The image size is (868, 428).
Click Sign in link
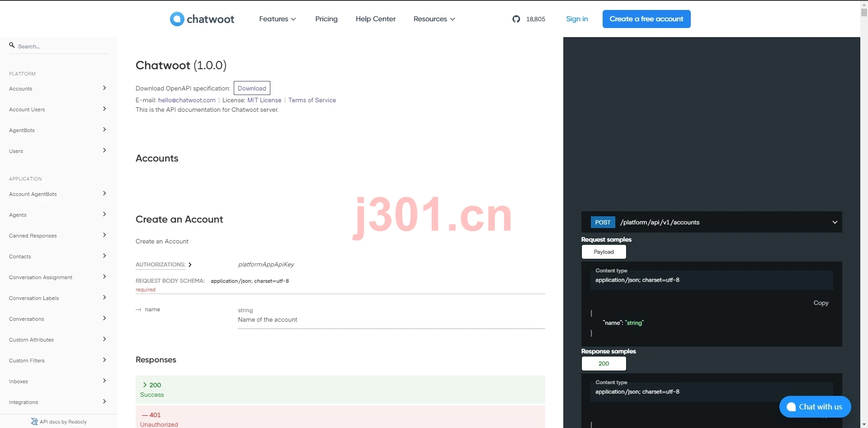point(577,19)
